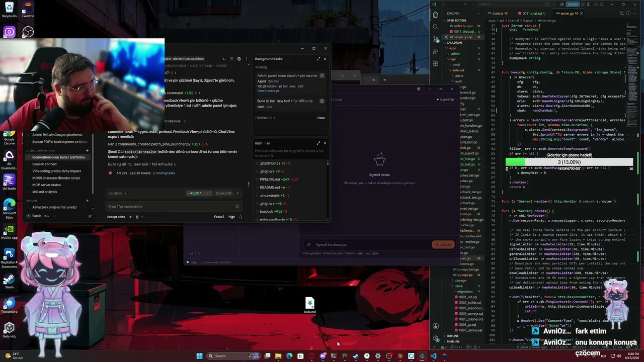The height and width of the screenshot is (362, 644).
Task: Close the Background tasks panel
Action: (x=325, y=59)
